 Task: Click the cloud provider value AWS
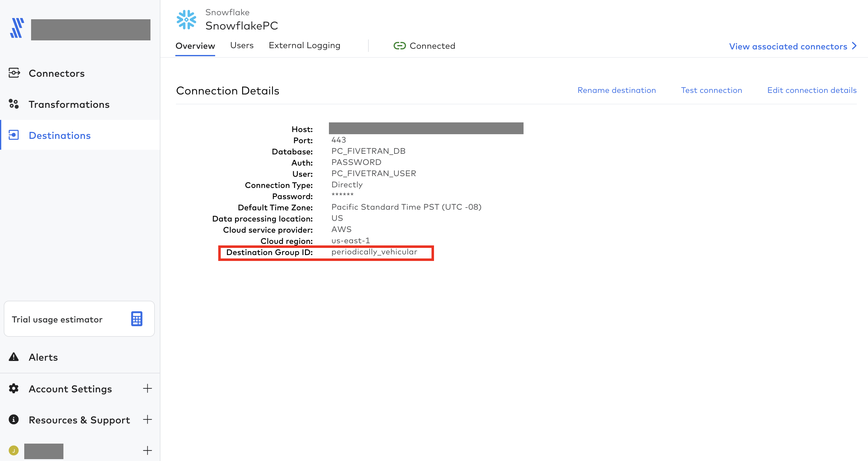[x=341, y=229]
